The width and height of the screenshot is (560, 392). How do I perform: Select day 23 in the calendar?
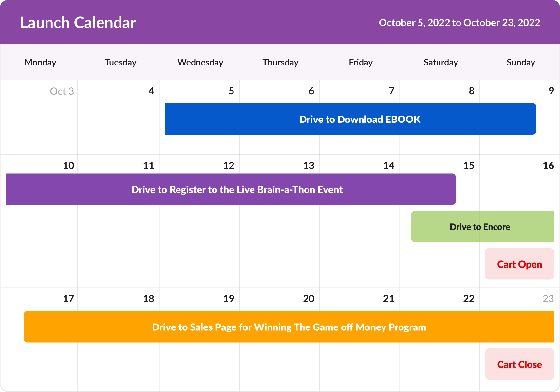[x=548, y=298]
